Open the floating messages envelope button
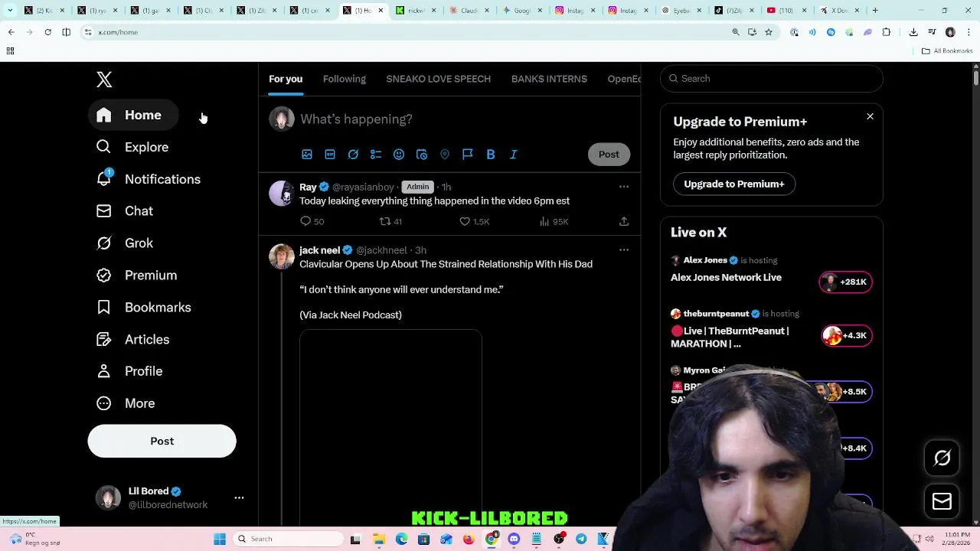 942,502
